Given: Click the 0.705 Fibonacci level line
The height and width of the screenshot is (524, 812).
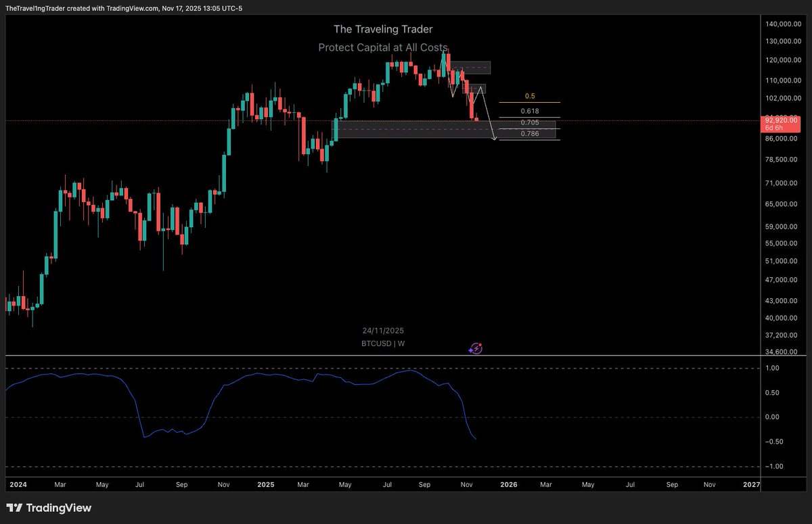Looking at the screenshot, I should [x=530, y=122].
